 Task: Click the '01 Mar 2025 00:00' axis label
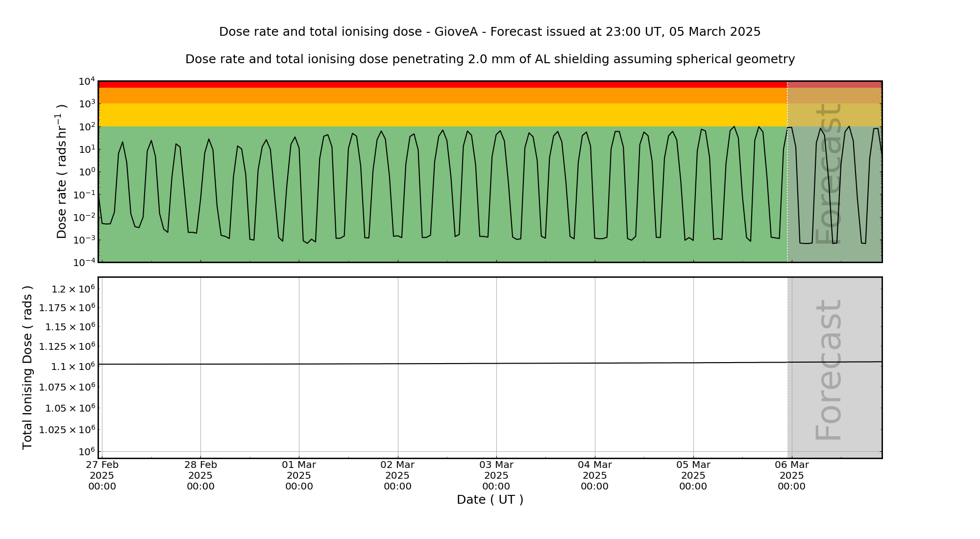coord(299,475)
